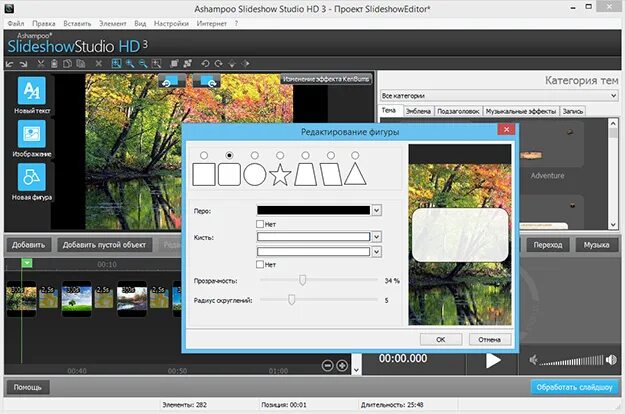Start playback with the Play button
Screen dimensions: 625x414
tap(493, 360)
